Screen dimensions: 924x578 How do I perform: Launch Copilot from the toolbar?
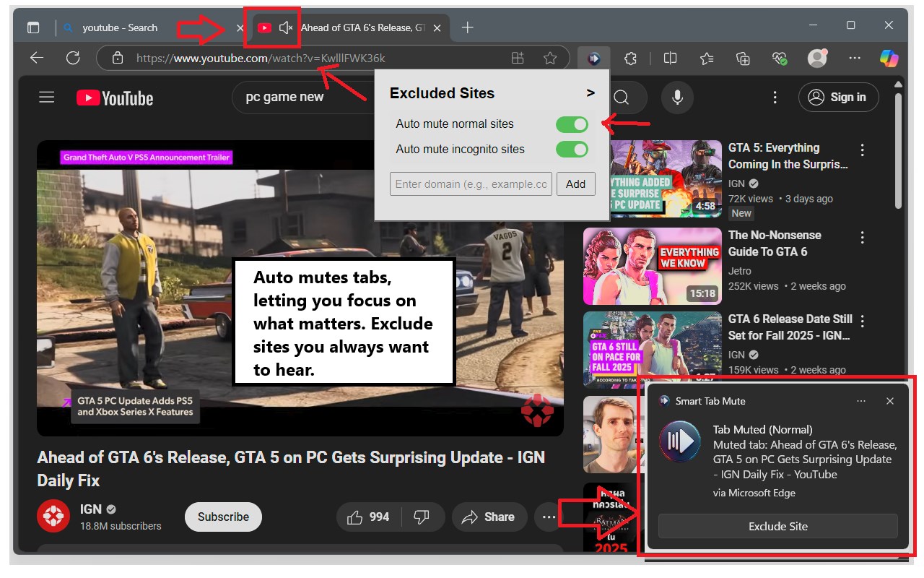click(889, 59)
